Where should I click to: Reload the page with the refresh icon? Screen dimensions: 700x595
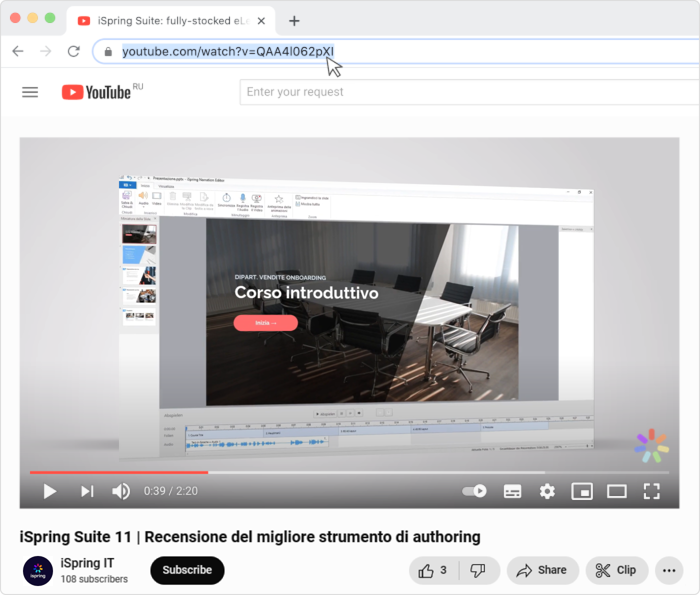(74, 51)
